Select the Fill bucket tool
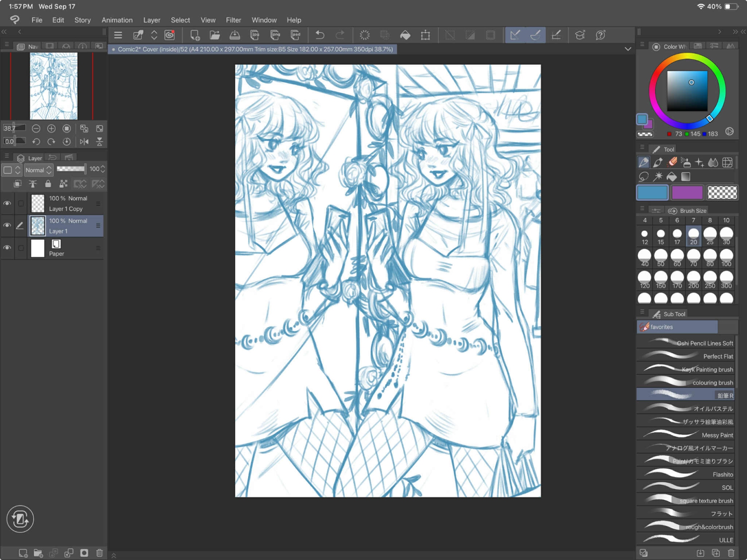This screenshot has width=747, height=560. point(671,176)
